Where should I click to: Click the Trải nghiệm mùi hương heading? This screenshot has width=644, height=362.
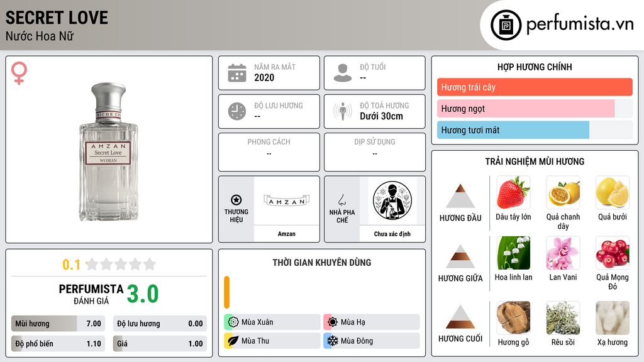(x=535, y=162)
